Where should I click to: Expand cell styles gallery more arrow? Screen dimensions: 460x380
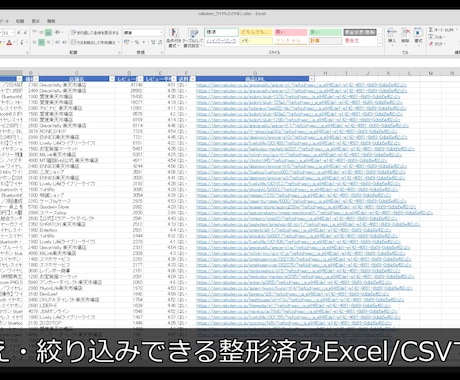pyautogui.click(x=380, y=44)
